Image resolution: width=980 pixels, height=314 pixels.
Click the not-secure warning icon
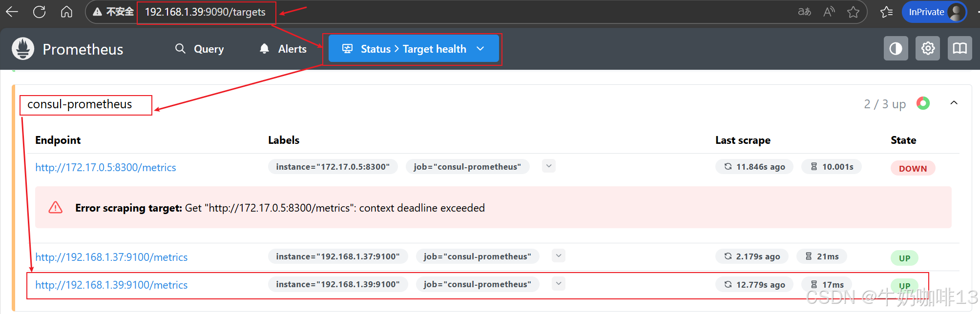click(97, 12)
